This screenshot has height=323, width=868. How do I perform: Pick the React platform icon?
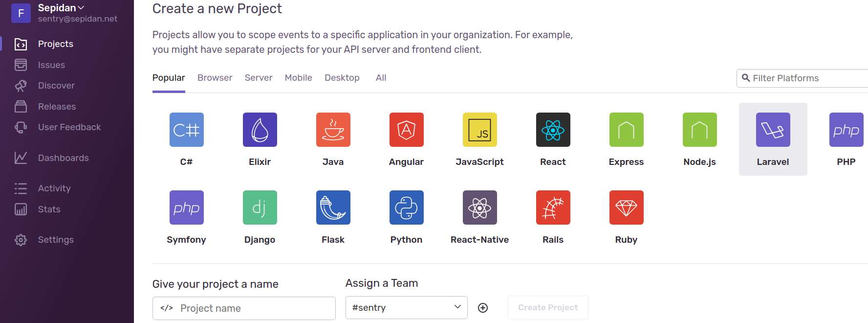click(553, 130)
